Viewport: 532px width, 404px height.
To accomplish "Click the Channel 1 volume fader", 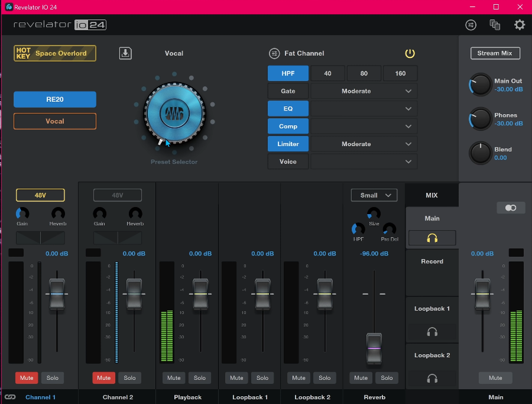I will 57,293.
